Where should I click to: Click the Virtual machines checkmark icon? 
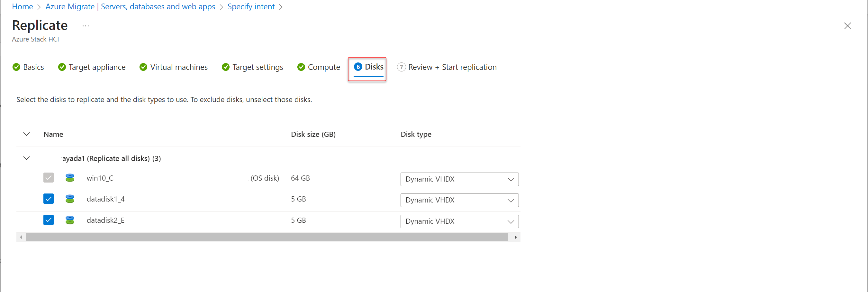tap(143, 67)
